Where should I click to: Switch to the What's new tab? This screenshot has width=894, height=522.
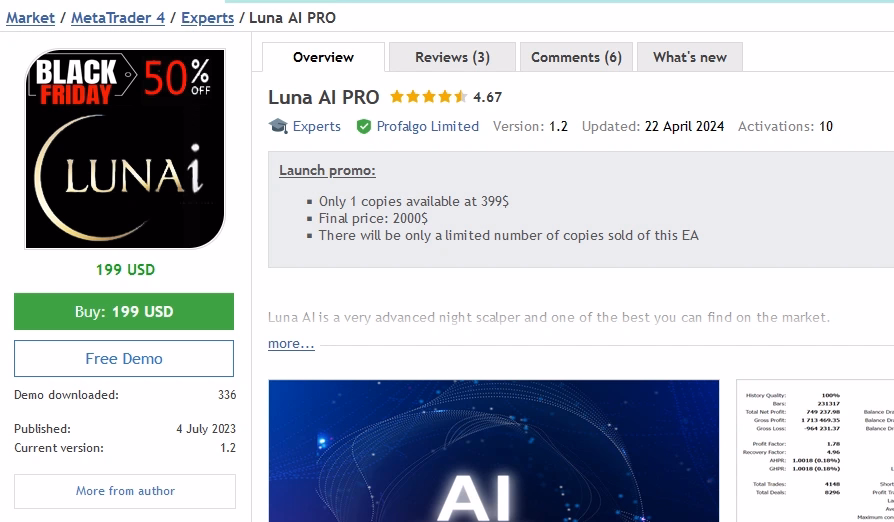690,57
